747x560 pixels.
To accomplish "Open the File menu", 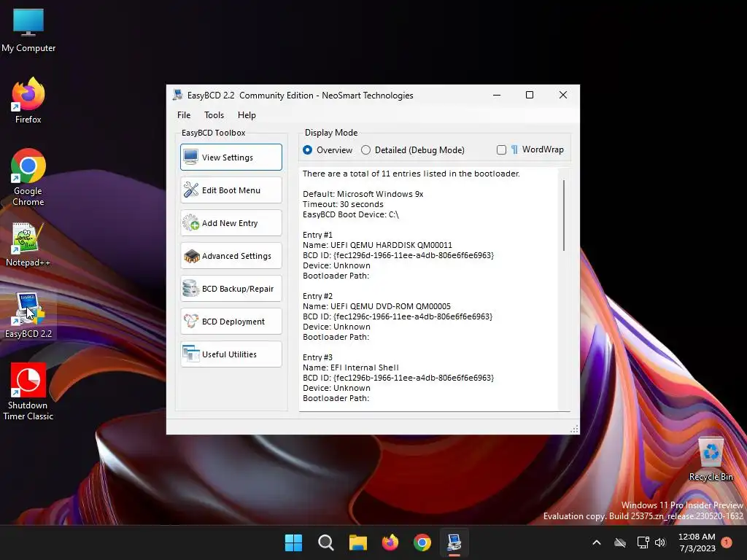I will click(x=184, y=114).
